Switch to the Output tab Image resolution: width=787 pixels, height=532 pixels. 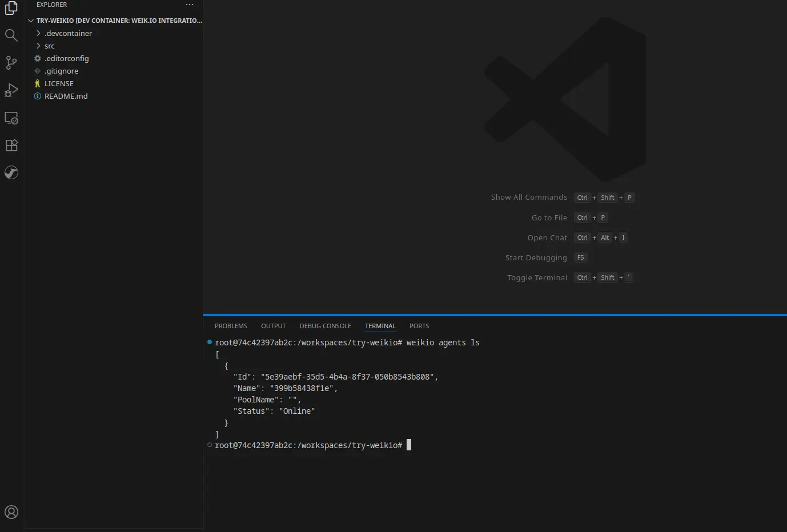(x=273, y=325)
